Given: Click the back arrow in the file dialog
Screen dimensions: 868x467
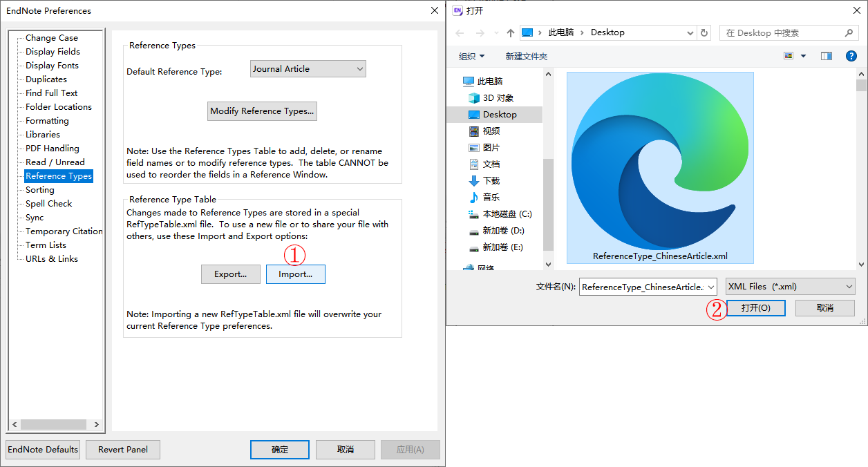Looking at the screenshot, I should coord(460,33).
